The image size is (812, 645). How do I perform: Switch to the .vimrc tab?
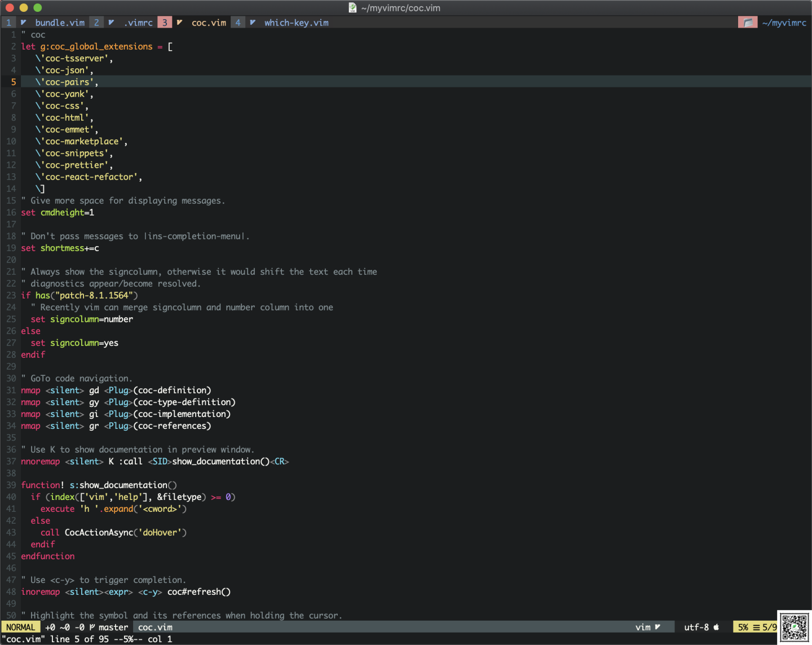pos(138,23)
